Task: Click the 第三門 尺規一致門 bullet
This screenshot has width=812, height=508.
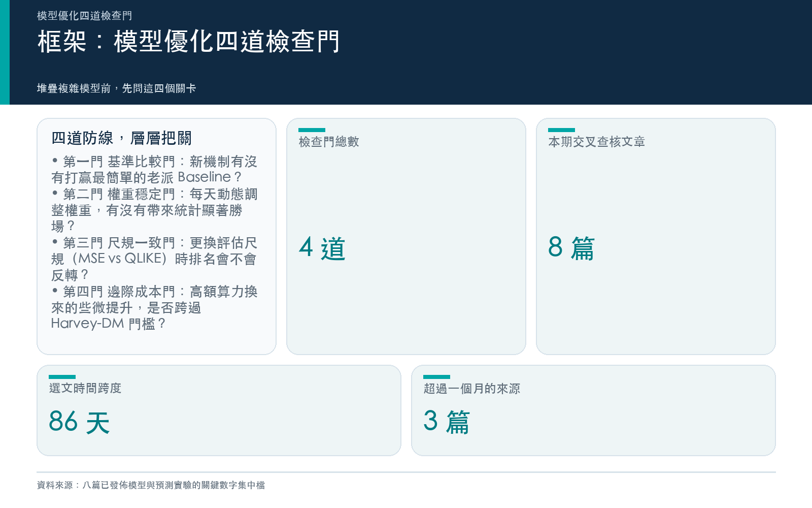Action: point(154,259)
